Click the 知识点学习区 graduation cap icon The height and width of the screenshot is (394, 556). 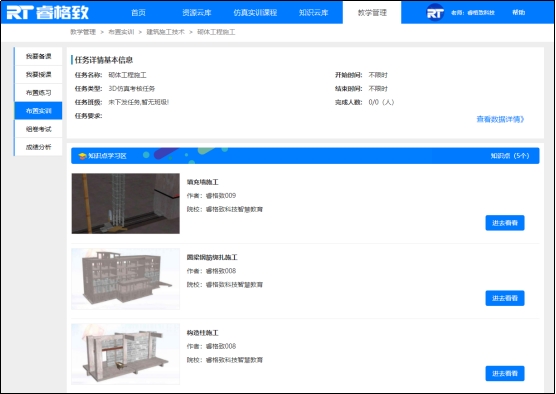tap(83, 156)
